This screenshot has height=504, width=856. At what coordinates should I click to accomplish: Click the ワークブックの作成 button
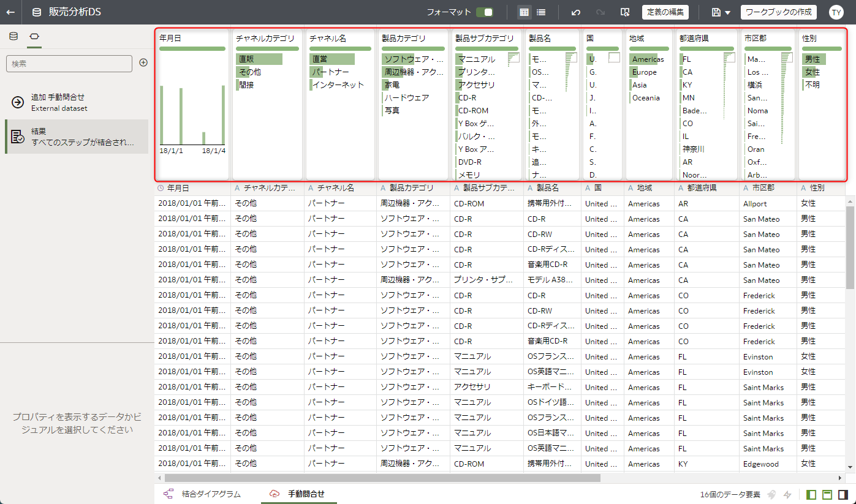(779, 12)
